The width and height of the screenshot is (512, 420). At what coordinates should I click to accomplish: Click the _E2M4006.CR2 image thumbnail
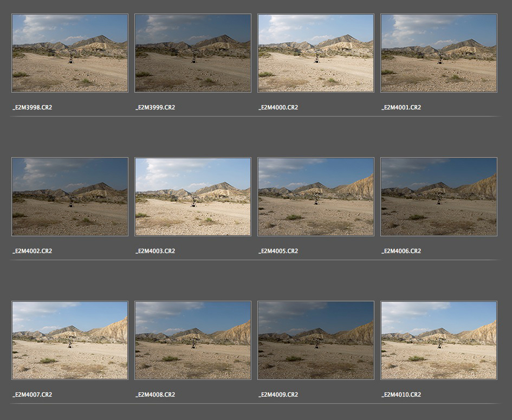click(439, 197)
